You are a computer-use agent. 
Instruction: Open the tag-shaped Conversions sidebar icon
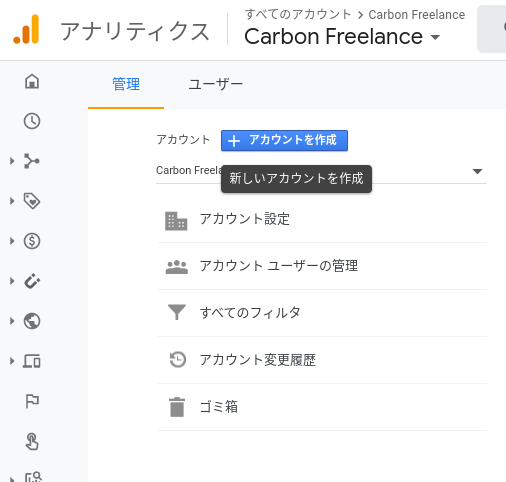32,201
